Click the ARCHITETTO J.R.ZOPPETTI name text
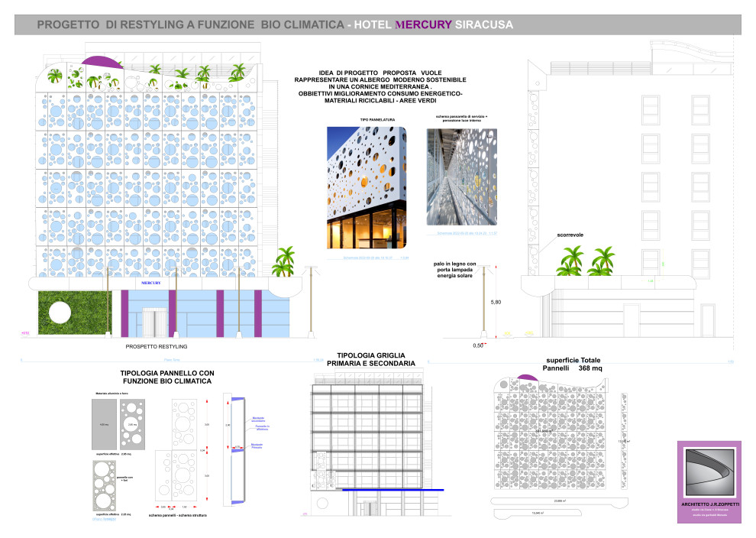The image size is (756, 538). [x=709, y=505]
